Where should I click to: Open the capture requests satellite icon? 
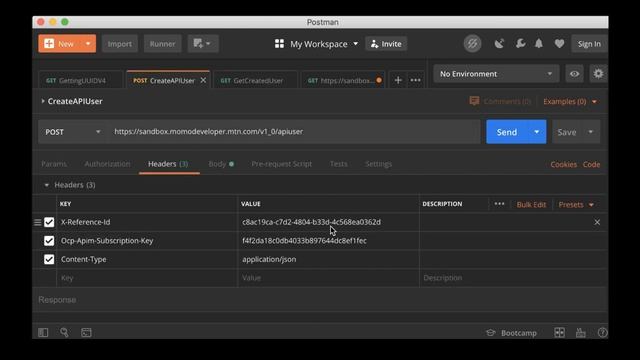[x=499, y=44]
